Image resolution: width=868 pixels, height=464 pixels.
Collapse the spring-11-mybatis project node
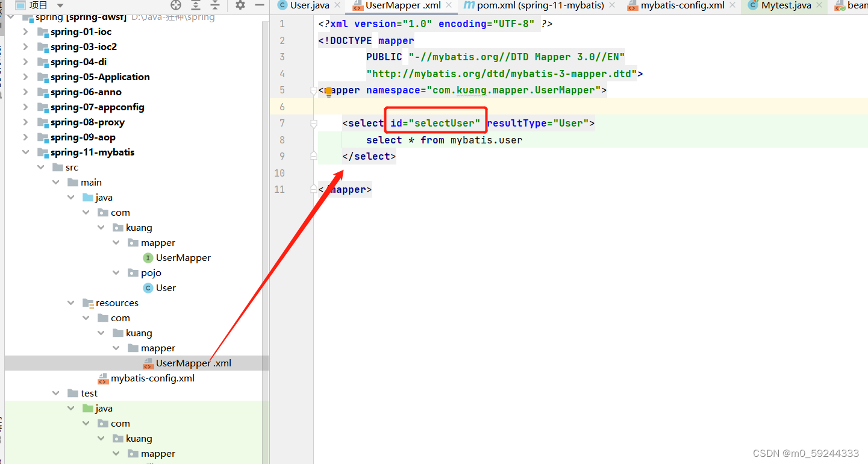(x=26, y=152)
